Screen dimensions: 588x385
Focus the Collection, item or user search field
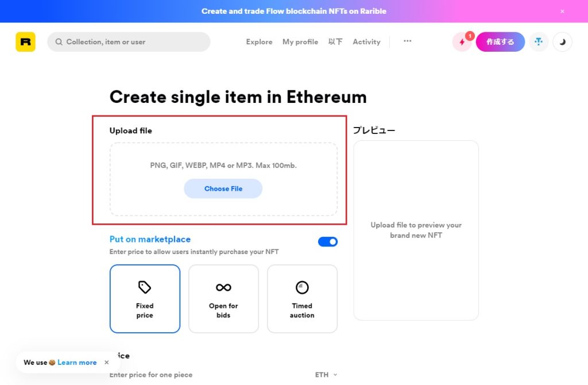[x=129, y=41]
